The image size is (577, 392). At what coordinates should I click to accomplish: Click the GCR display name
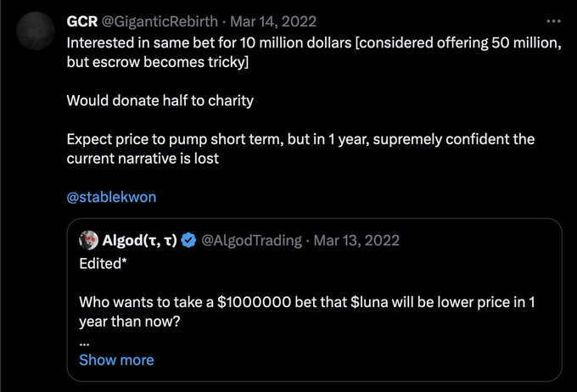[82, 20]
